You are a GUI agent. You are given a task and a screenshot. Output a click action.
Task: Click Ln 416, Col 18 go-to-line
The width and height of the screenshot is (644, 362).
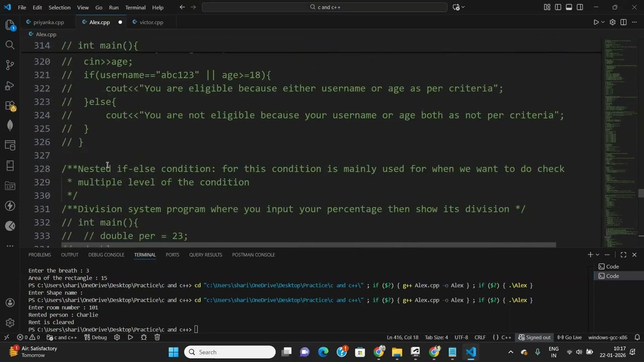[x=403, y=337]
